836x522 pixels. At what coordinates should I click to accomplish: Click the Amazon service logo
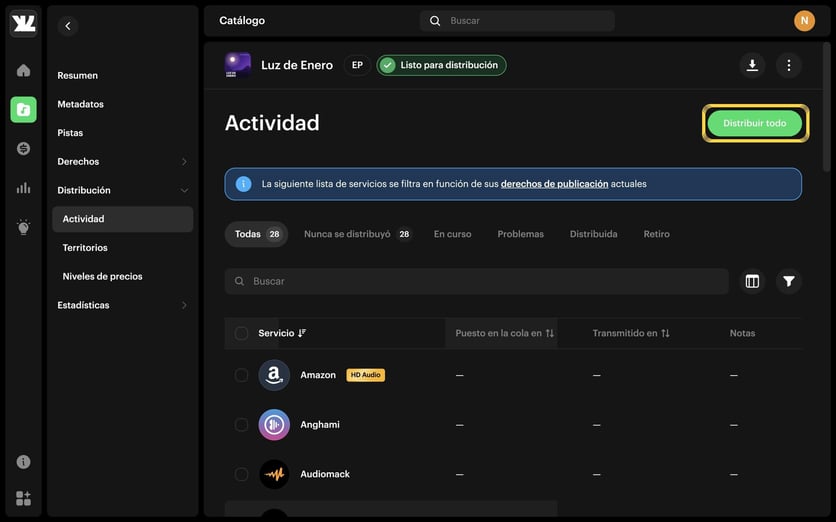coord(274,375)
